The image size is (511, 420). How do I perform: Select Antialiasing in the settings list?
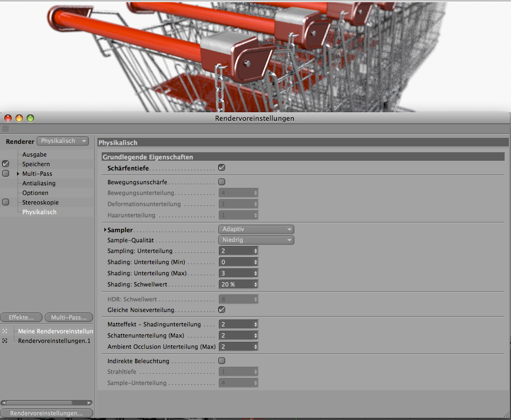coord(39,183)
